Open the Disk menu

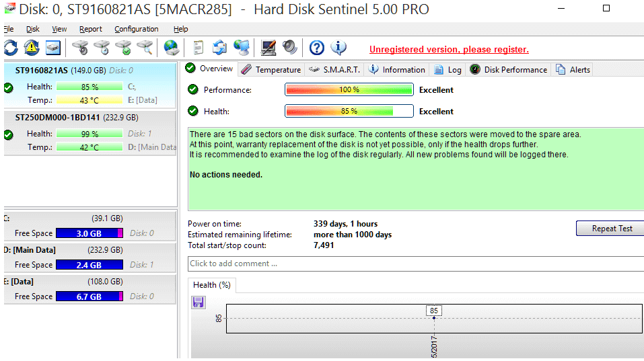[33, 29]
